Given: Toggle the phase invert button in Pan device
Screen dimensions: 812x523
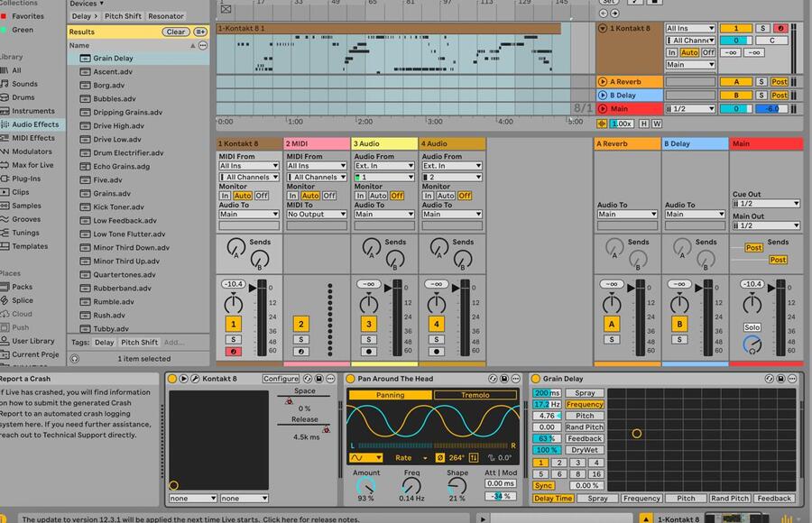Looking at the screenshot, I should (439, 458).
